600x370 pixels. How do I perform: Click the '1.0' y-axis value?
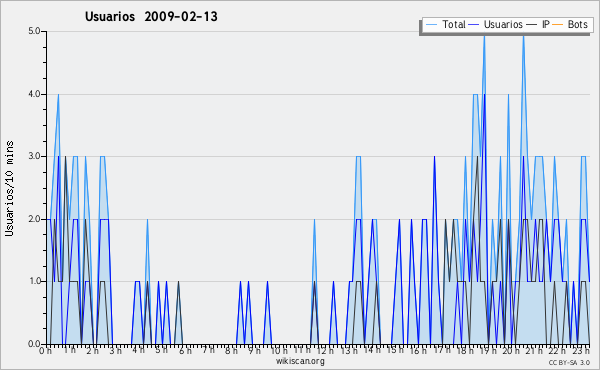pyautogui.click(x=34, y=282)
